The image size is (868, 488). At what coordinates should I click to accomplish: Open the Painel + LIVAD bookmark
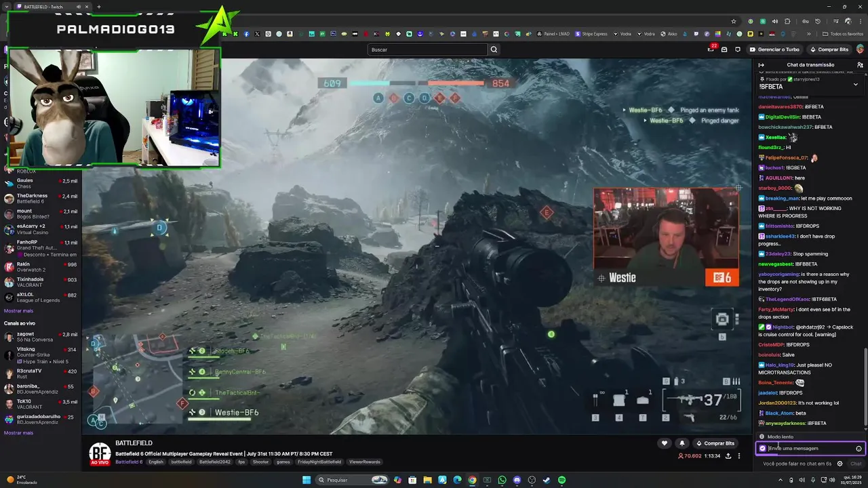coord(553,34)
